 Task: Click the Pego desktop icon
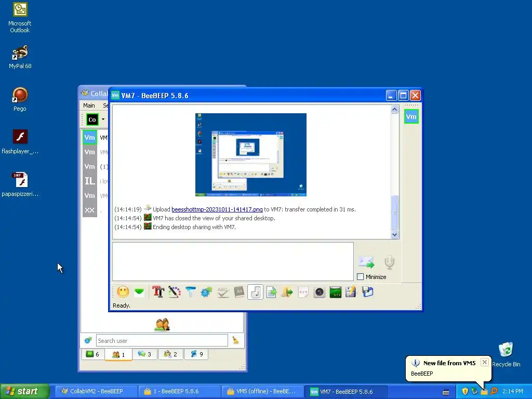(20, 99)
